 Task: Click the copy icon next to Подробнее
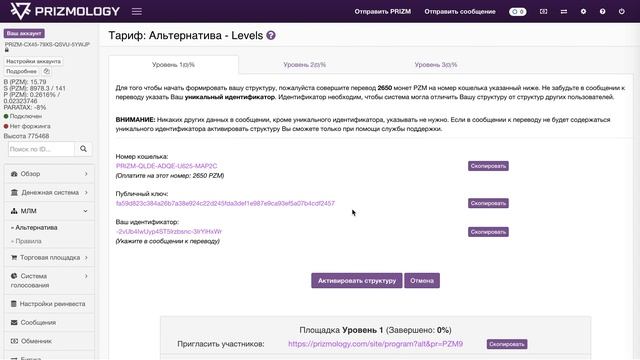tap(47, 71)
